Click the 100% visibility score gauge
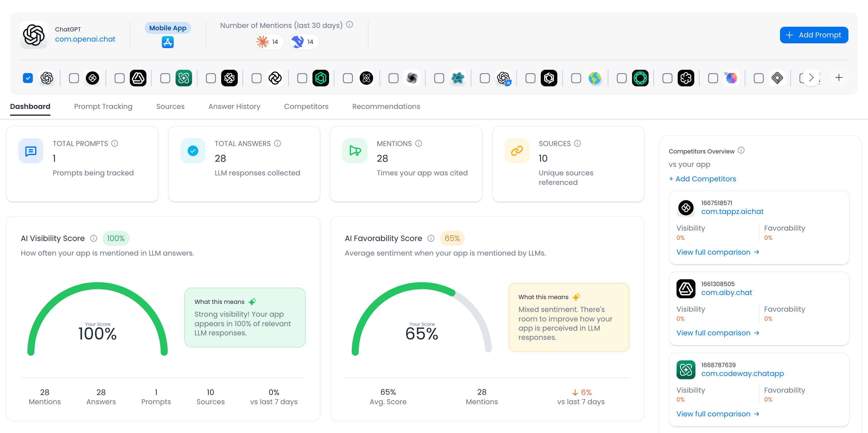This screenshot has height=433, width=868. point(97,319)
